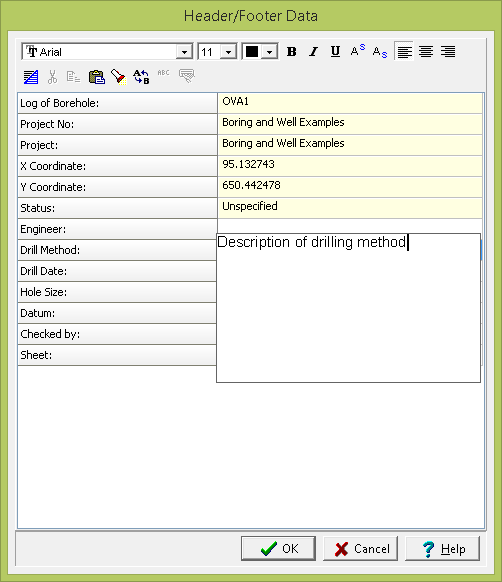Toggle italic text formatting
Viewport: 502px width, 582px height.
point(313,52)
